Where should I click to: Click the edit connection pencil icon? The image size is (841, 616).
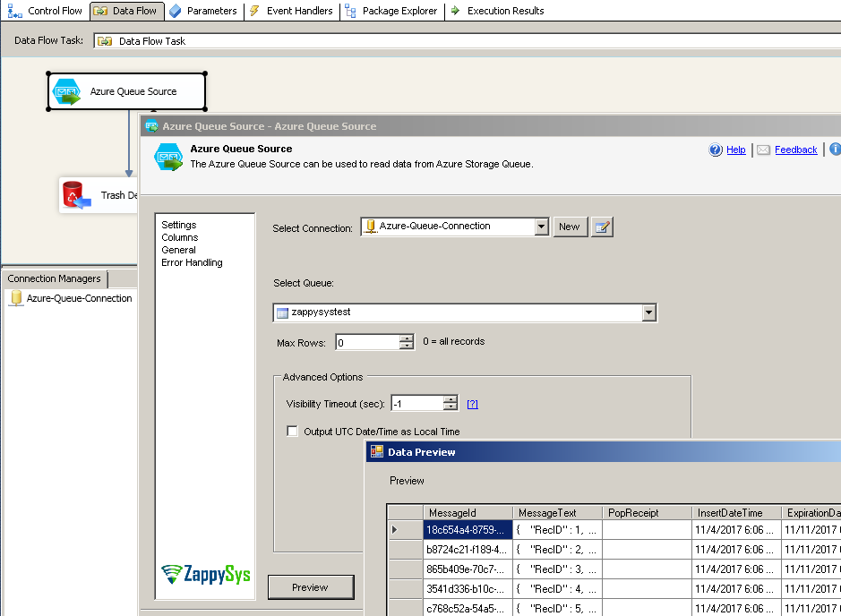(602, 227)
